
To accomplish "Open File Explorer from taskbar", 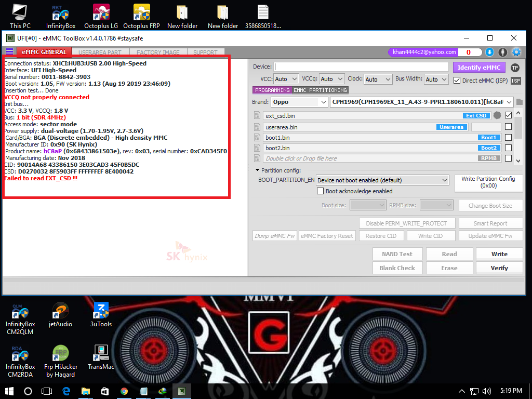I will click(x=86, y=391).
